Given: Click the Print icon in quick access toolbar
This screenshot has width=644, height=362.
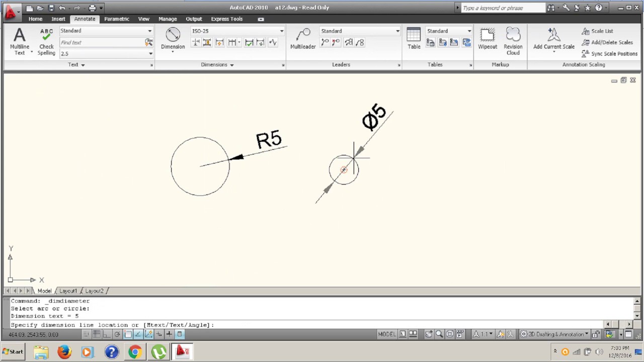Looking at the screenshot, I should [x=92, y=8].
